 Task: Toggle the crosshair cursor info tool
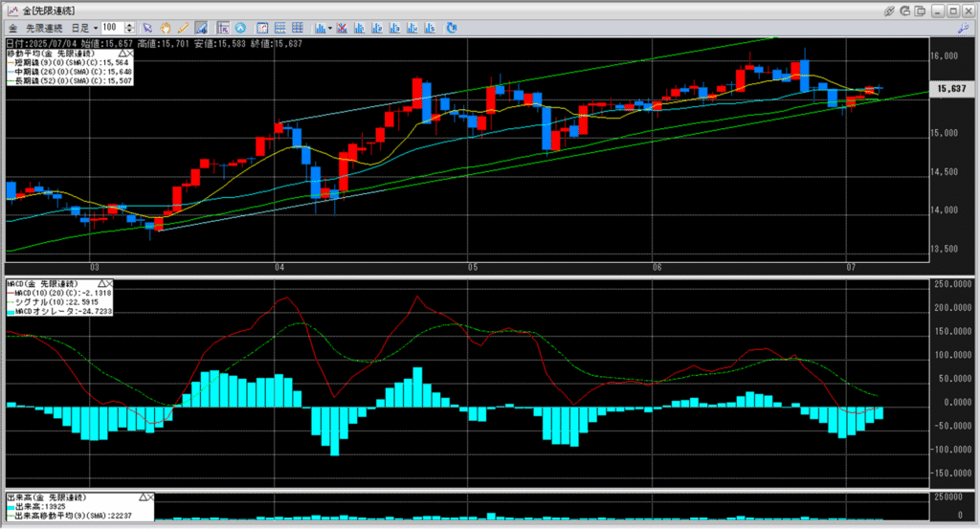pyautogui.click(x=223, y=28)
